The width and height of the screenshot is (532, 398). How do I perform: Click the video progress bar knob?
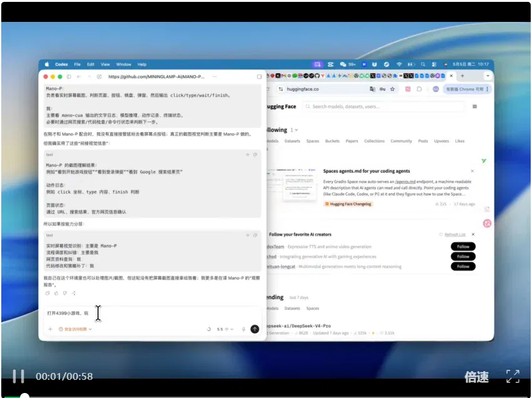tap(24, 395)
